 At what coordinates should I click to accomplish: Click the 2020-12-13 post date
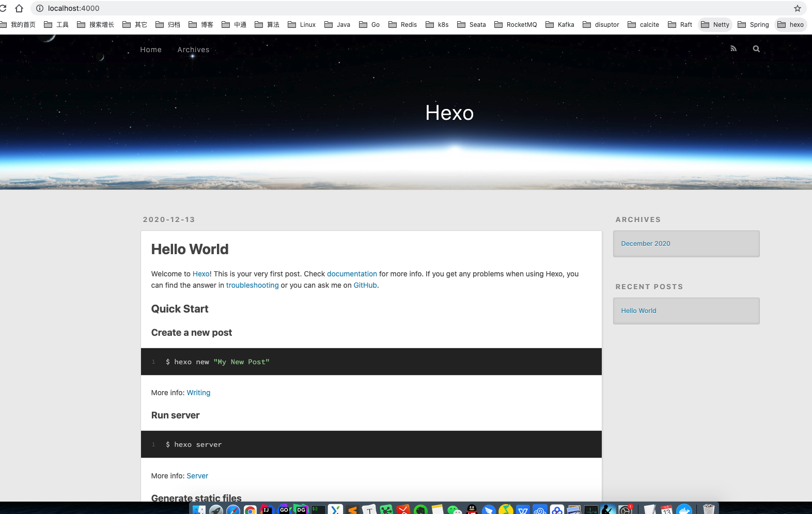pos(169,220)
